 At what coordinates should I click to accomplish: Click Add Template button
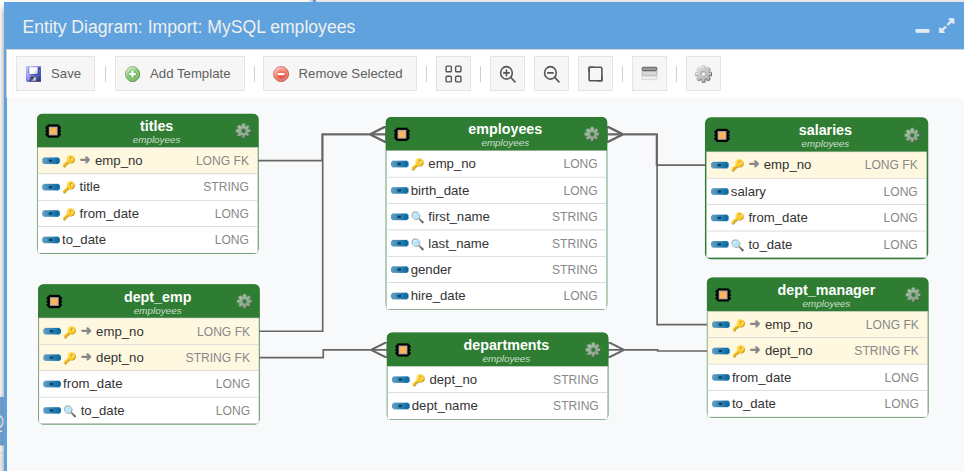(180, 74)
